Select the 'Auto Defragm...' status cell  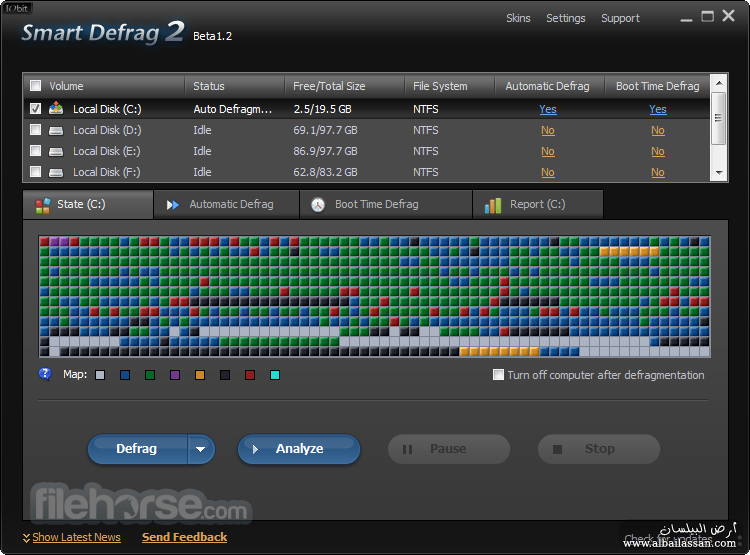[232, 110]
